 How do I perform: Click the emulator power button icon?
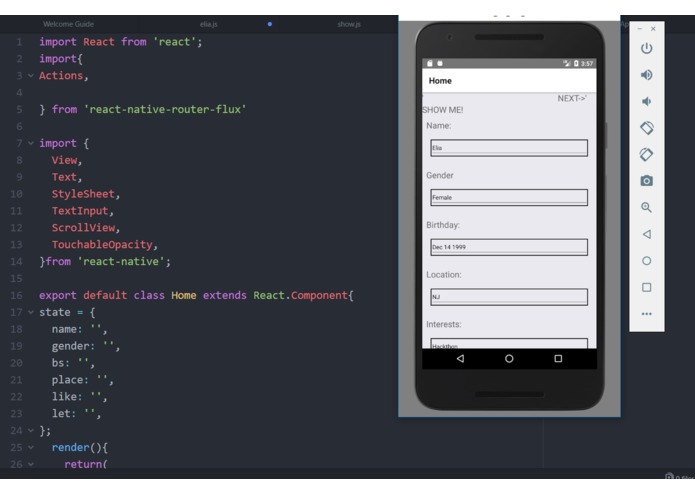pyautogui.click(x=646, y=48)
